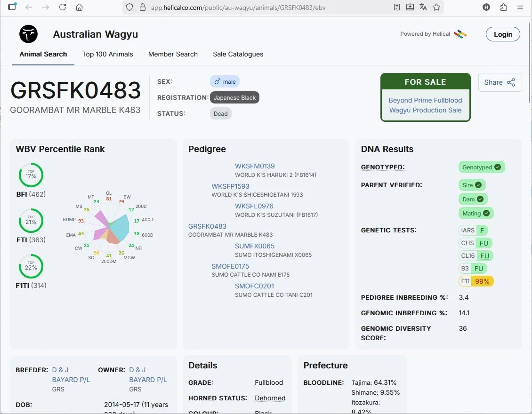Open the tabs overview icon
This screenshot has width=532, height=414.
point(12,7)
